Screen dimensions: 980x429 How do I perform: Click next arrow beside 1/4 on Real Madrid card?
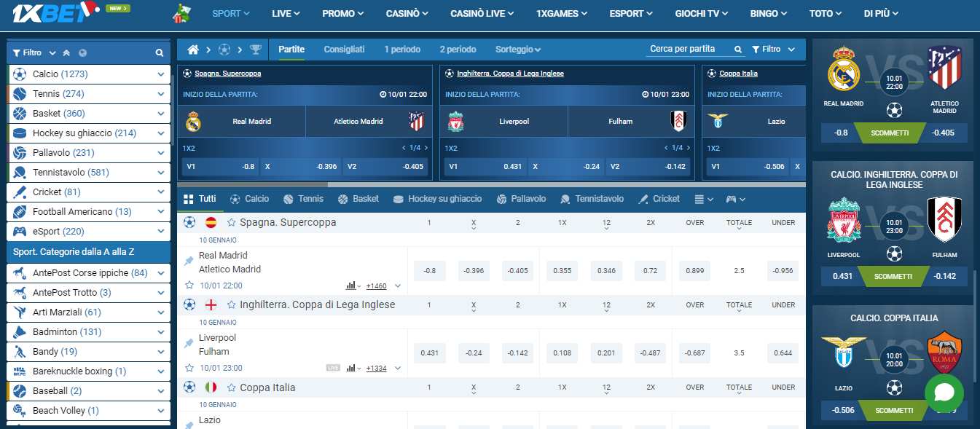point(426,148)
